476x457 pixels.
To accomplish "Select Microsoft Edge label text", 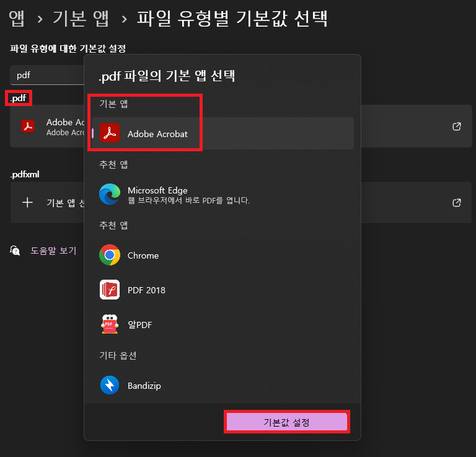I will pos(157,190).
